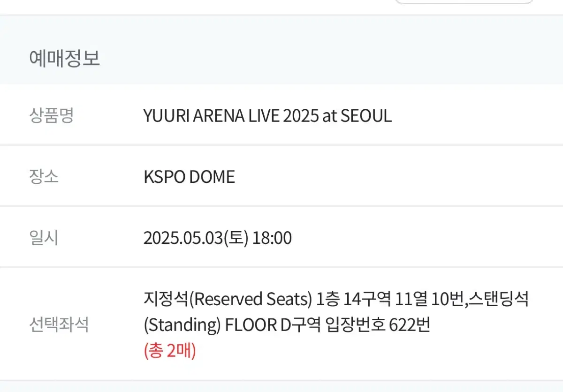Tap the 18:00 show time
563x392 pixels.
[x=272, y=238]
